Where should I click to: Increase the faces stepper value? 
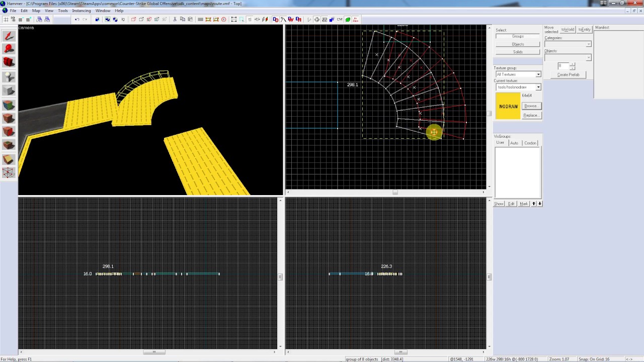click(572, 64)
